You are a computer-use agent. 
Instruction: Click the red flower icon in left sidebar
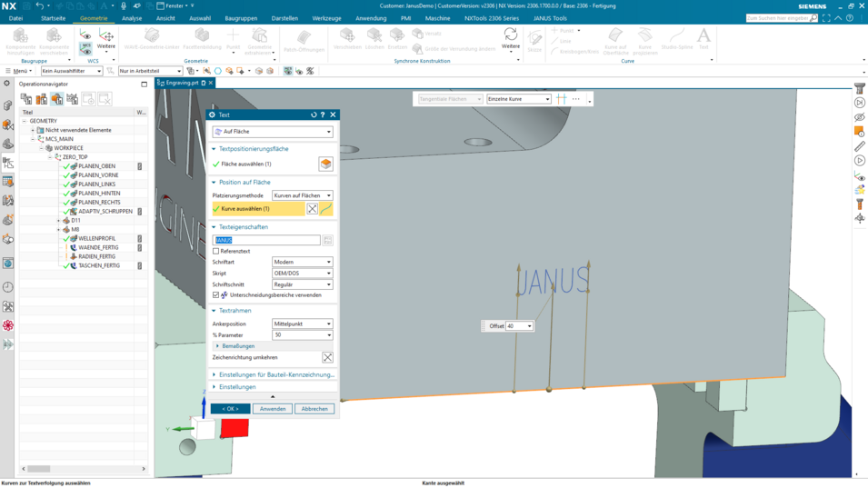coord(8,324)
